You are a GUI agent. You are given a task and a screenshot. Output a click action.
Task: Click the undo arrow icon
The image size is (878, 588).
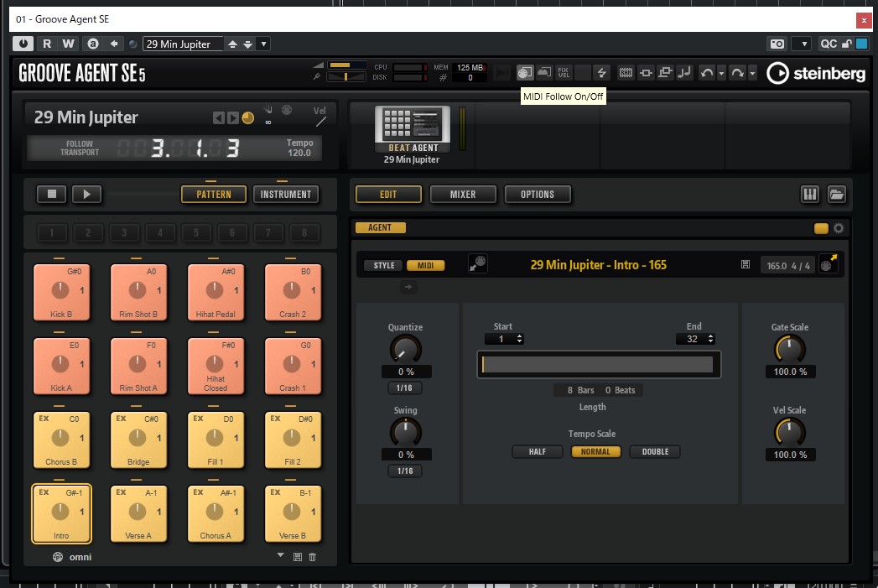coord(707,73)
